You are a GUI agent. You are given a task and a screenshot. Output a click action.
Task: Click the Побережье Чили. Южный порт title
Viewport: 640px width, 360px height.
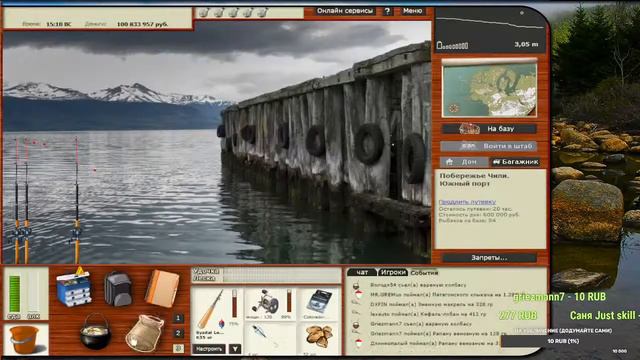474,180
